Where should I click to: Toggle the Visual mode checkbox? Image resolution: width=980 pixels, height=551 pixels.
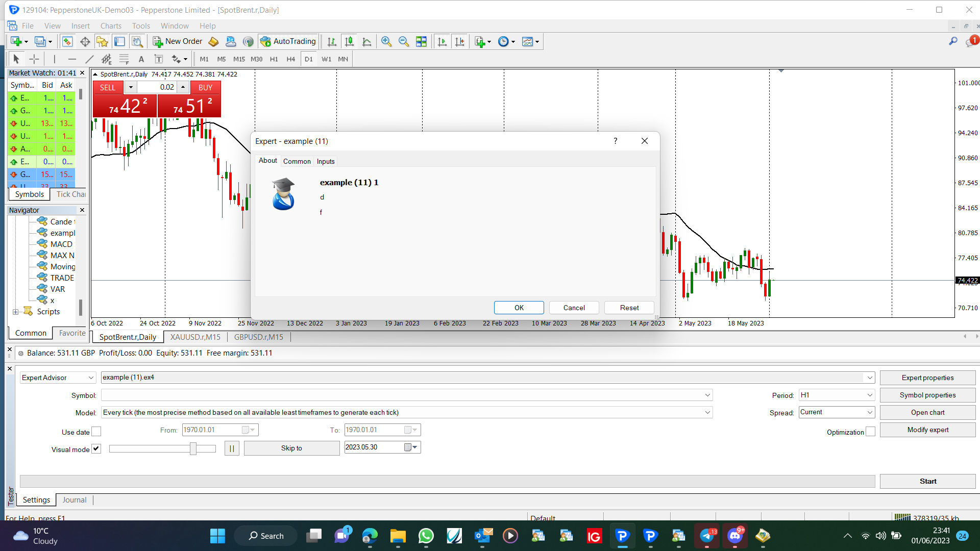[x=96, y=448]
